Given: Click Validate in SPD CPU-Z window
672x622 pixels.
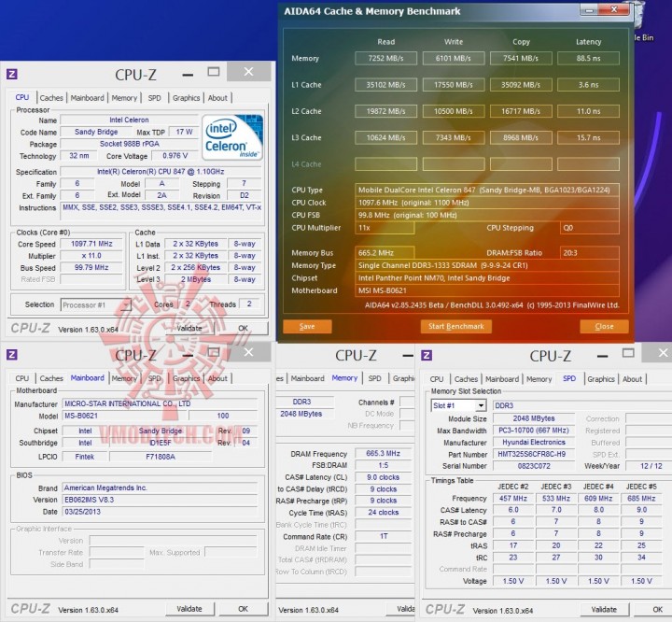Looking at the screenshot, I should pyautogui.click(x=604, y=610).
